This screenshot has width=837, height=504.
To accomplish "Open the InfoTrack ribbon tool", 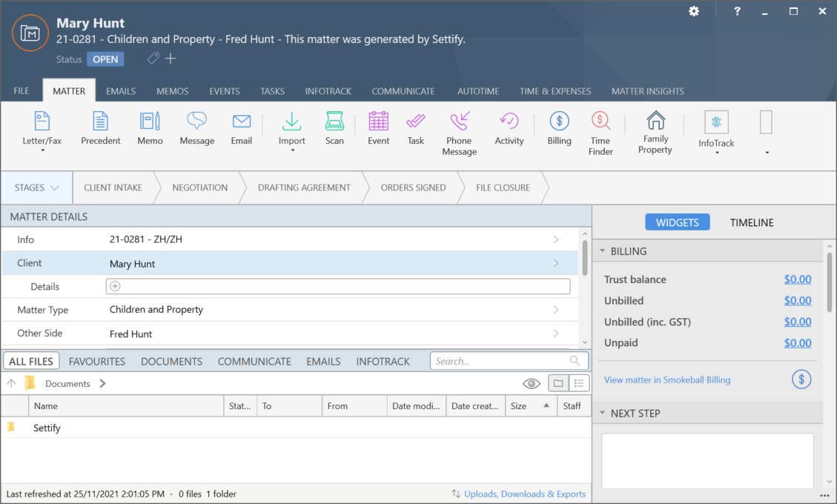I will click(x=716, y=133).
